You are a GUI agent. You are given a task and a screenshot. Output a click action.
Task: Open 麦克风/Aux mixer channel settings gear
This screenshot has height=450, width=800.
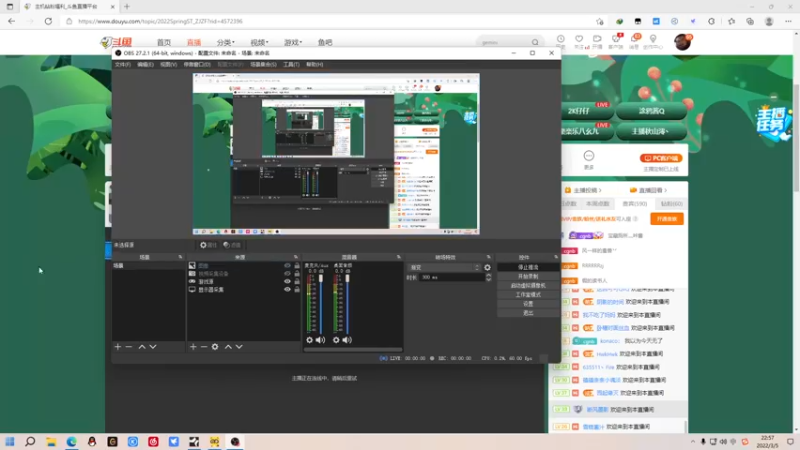(309, 340)
